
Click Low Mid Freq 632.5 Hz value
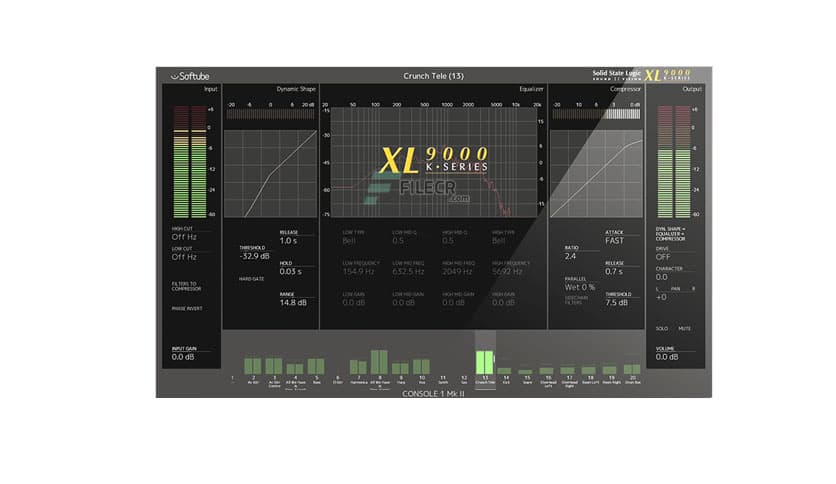tap(408, 272)
